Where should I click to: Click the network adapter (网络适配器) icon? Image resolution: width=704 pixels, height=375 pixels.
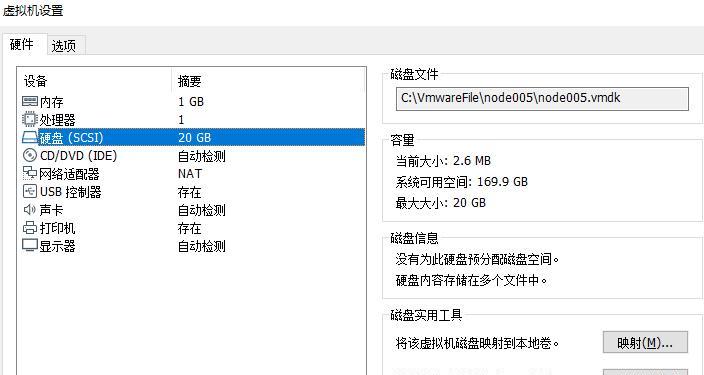[x=30, y=173]
